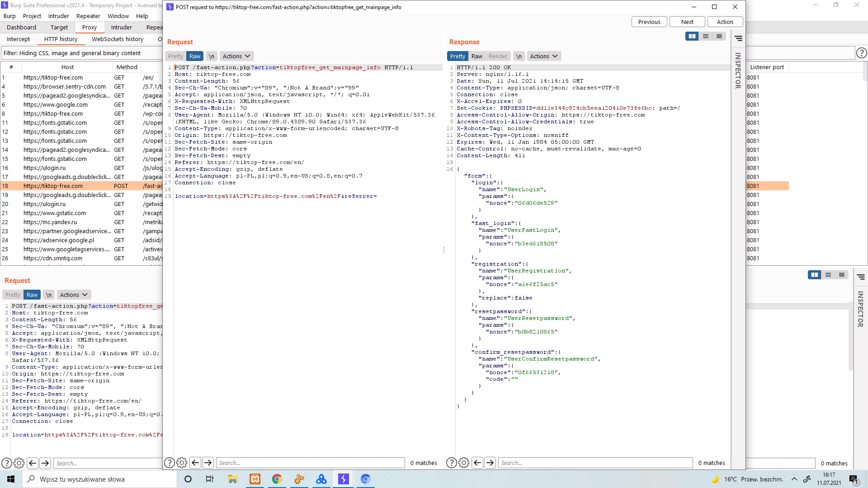Switch Response view to Raw

[477, 56]
